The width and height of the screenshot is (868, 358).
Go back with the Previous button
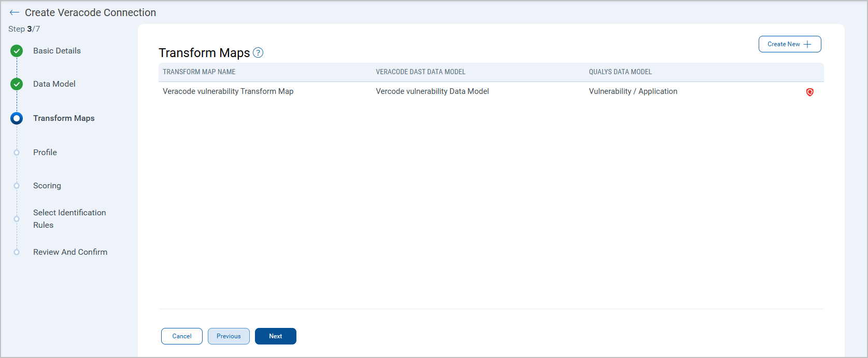(229, 336)
